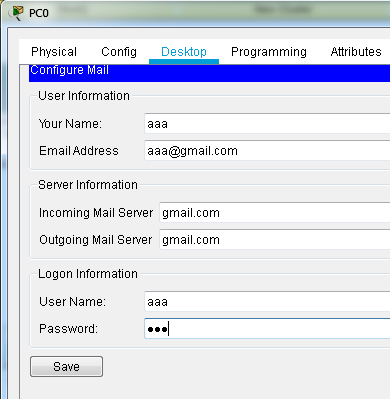Click the Configure Mail title bar
390x399 pixels.
209,73
